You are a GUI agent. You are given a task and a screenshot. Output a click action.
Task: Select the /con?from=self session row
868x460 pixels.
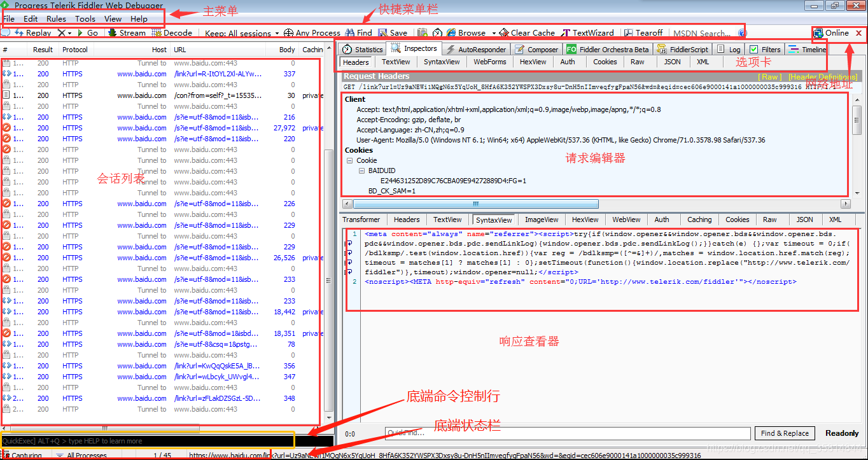click(163, 95)
